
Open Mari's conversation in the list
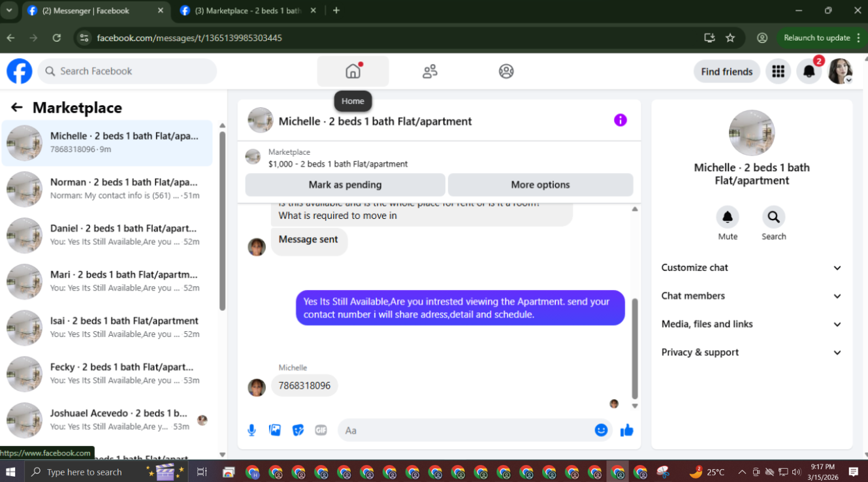click(107, 281)
